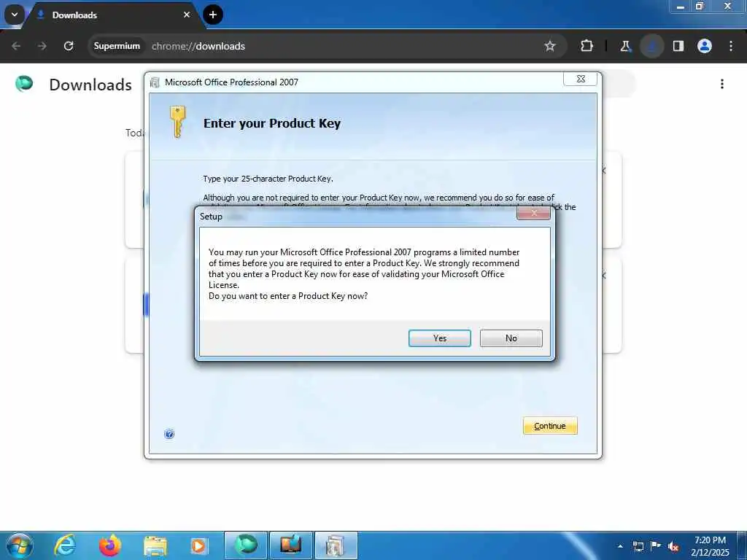Close the Setup dialog with X
747x560 pixels.
click(533, 214)
